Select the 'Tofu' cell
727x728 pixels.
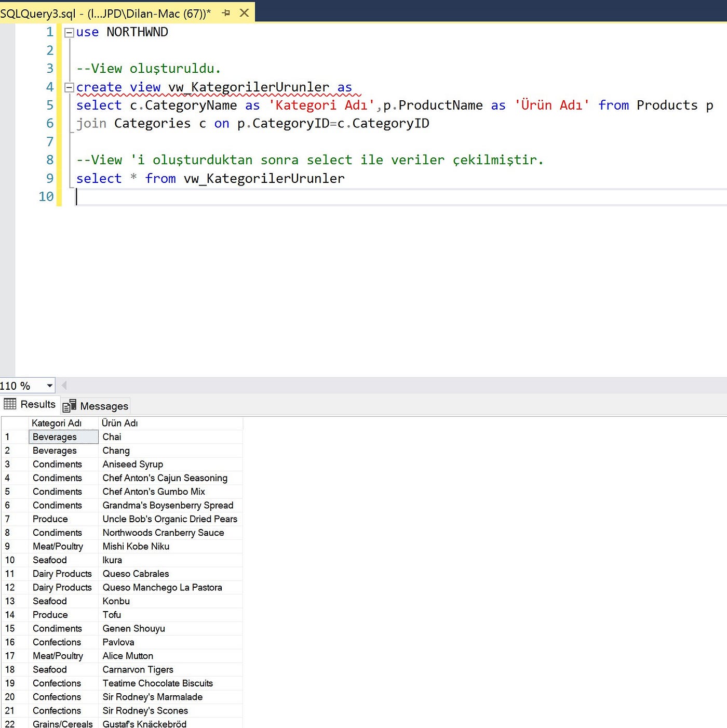(x=170, y=615)
